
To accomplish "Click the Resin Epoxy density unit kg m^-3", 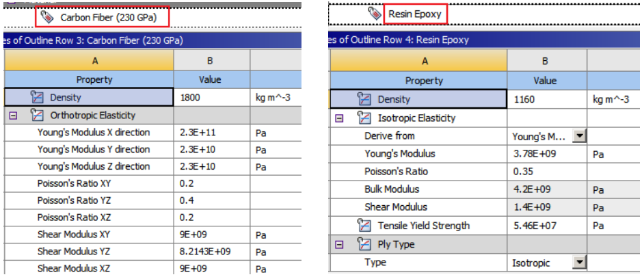I will coord(611,99).
